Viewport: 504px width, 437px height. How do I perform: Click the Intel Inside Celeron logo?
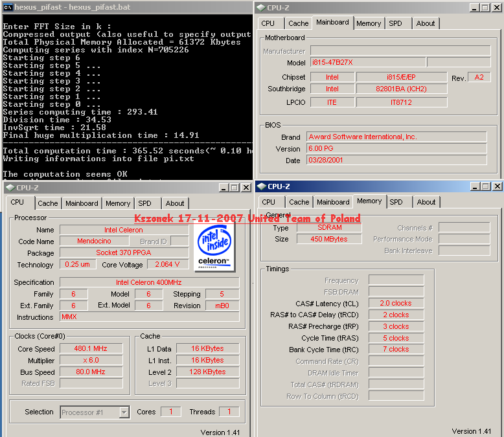point(214,247)
